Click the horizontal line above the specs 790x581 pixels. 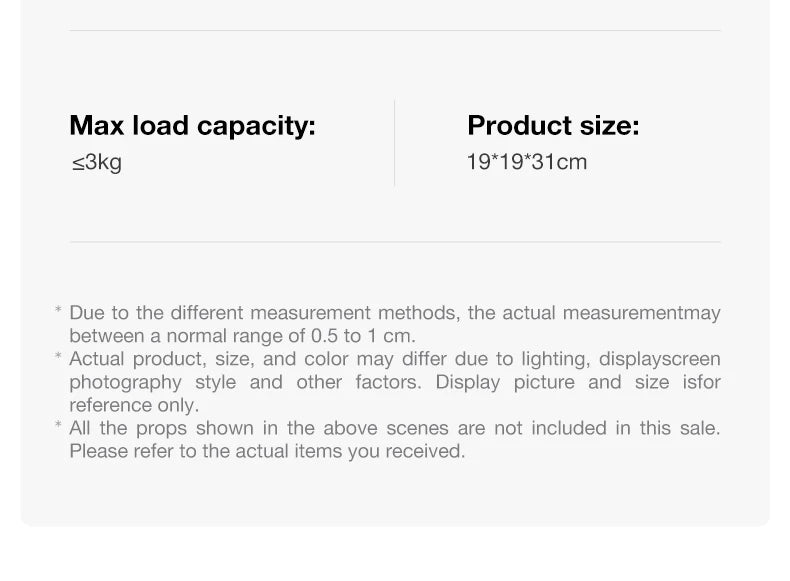tap(395, 31)
